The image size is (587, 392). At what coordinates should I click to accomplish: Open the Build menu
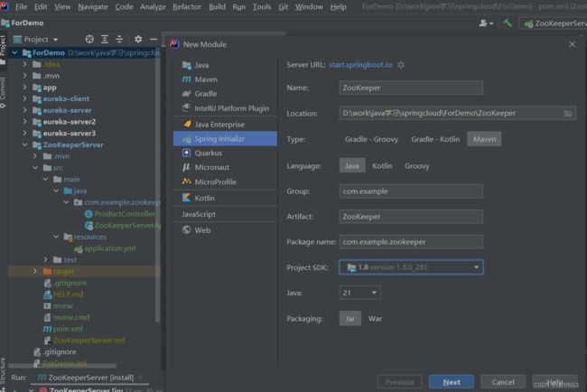[217, 6]
